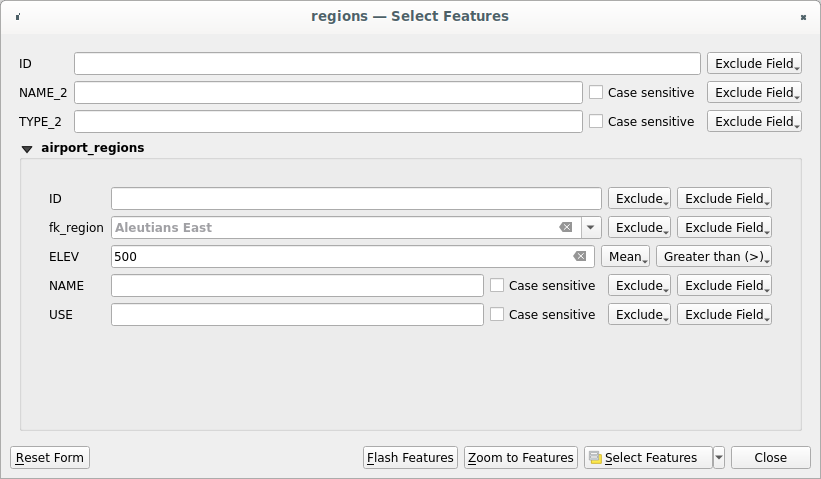Enable Case sensitive for TYPE_2

click(596, 122)
